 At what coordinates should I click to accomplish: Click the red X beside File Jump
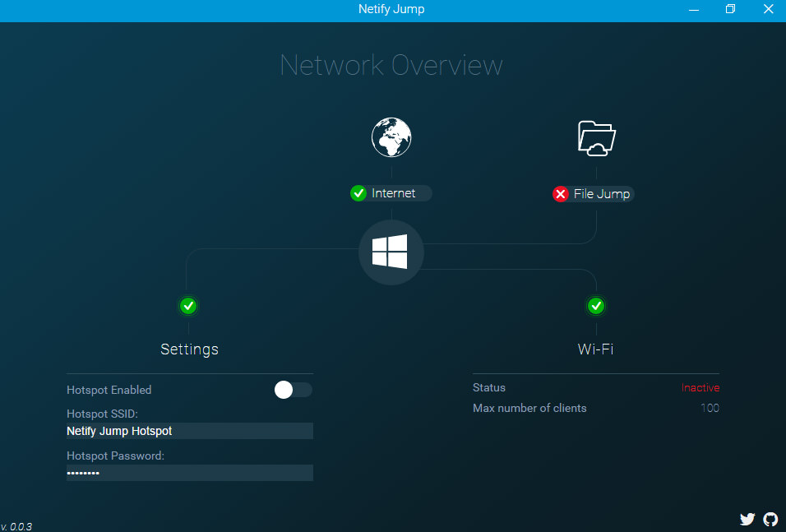click(561, 194)
